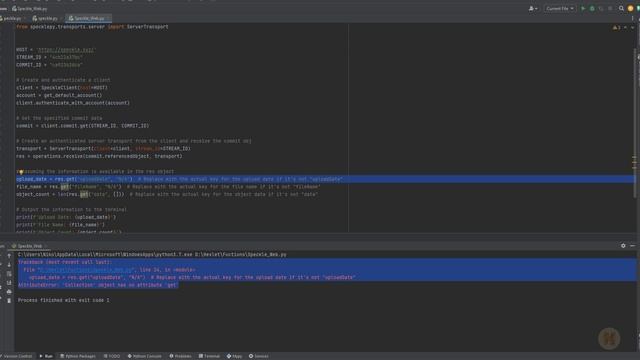Open the Services tool window
The width and height of the screenshot is (640, 360).
pos(259,356)
